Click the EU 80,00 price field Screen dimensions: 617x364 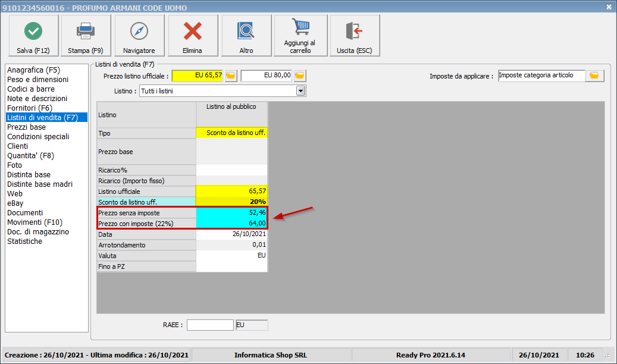pyautogui.click(x=267, y=76)
